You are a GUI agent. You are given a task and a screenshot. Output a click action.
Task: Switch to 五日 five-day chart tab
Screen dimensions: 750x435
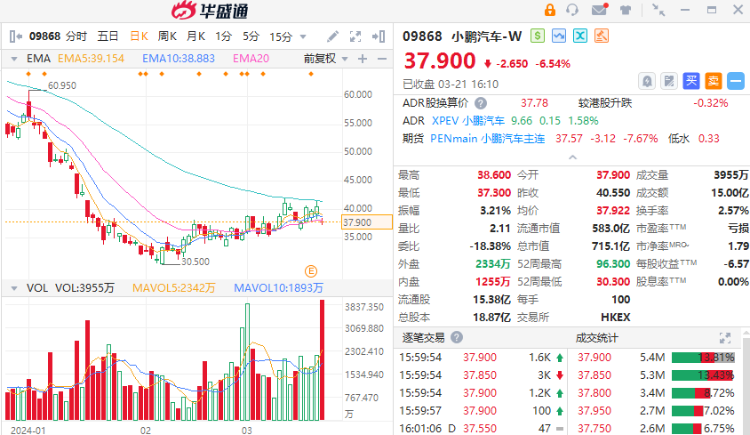[x=108, y=36]
